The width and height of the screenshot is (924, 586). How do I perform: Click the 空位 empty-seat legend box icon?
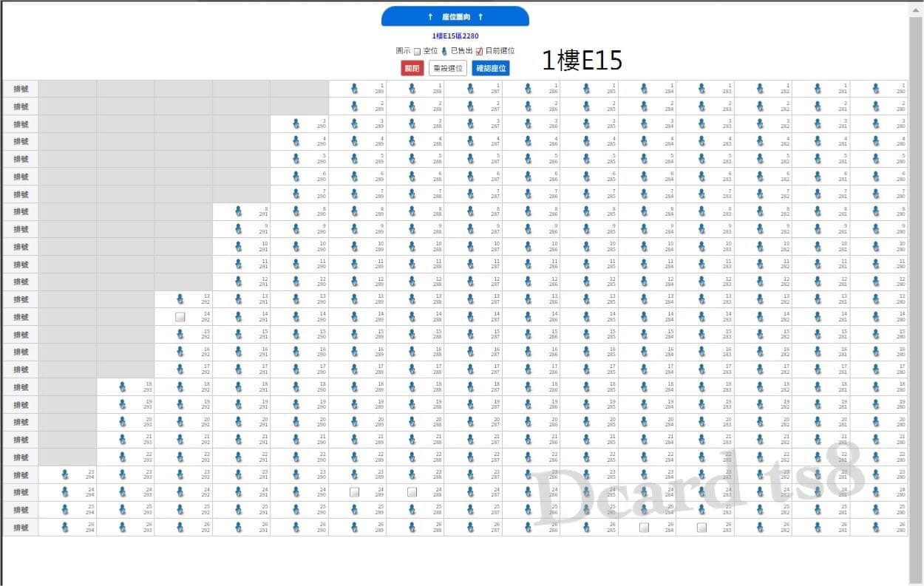tap(417, 52)
